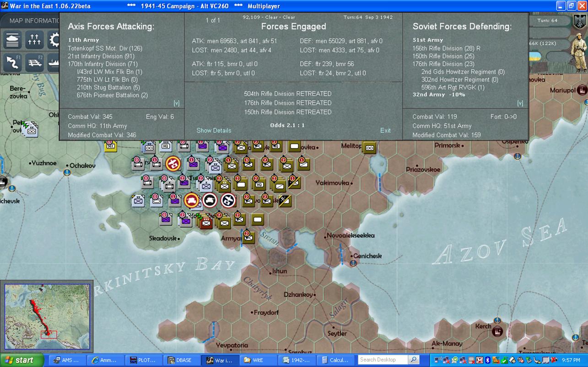Select the F1 movement mode icon
Viewport: 588px width, 367px height.
pyautogui.click(x=13, y=63)
